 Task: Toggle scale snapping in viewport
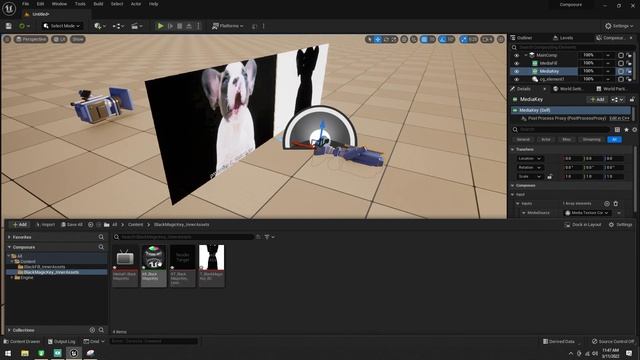(x=463, y=39)
